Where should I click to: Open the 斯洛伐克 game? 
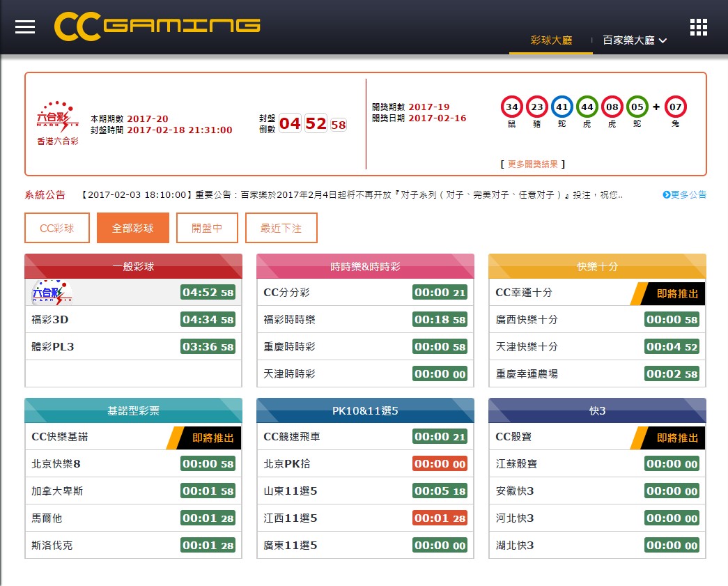(133, 546)
